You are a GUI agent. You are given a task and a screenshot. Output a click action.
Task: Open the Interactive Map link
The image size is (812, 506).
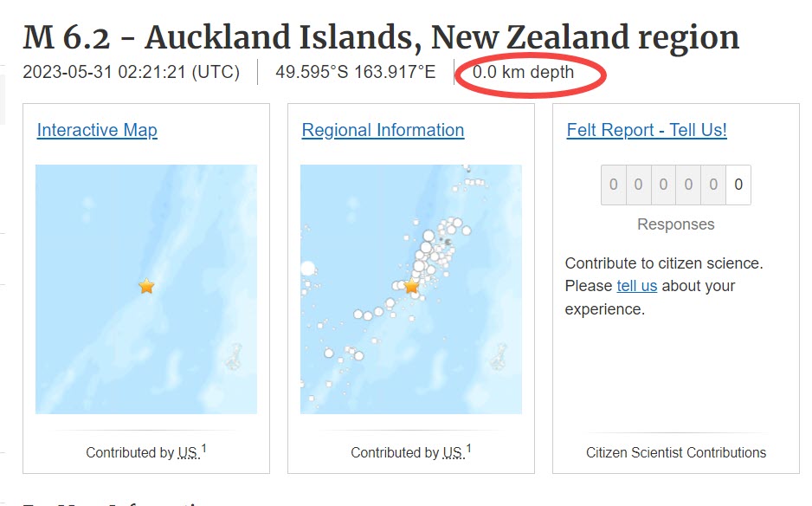coord(97,130)
